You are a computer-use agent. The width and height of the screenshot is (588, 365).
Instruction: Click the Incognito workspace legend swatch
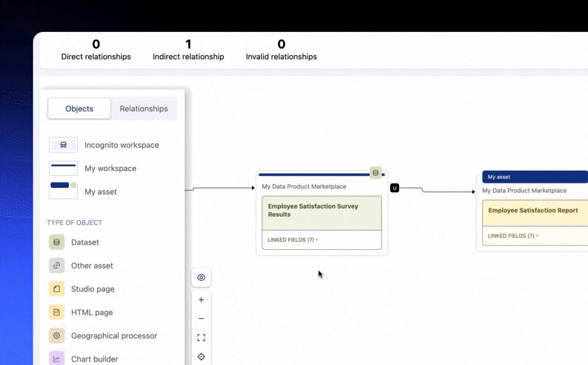point(63,145)
